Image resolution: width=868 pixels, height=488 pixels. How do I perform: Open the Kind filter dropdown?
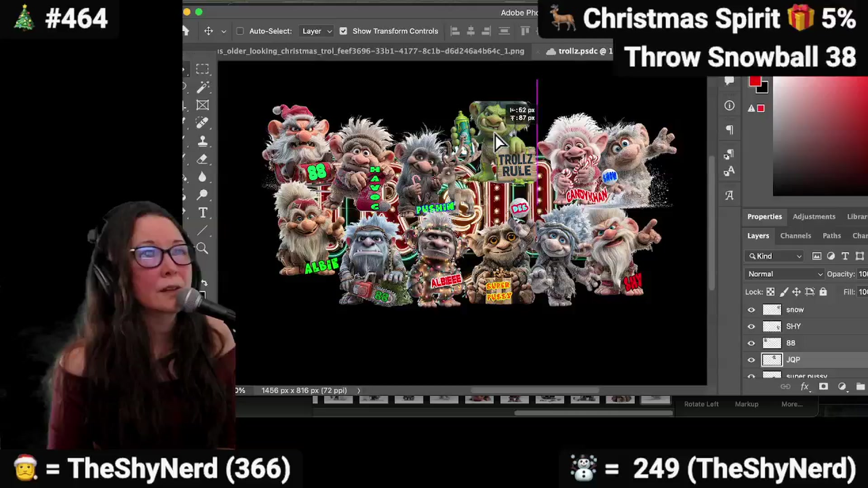tap(774, 256)
